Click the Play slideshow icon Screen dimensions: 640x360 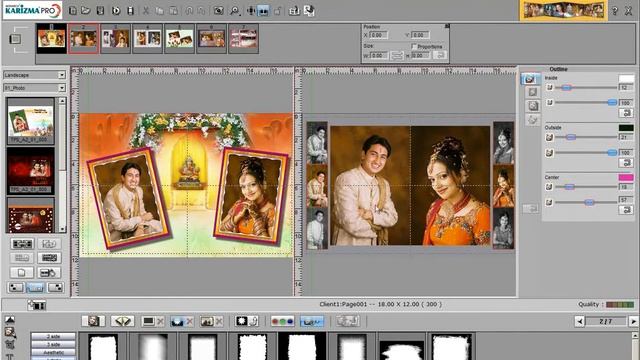click(x=116, y=11)
